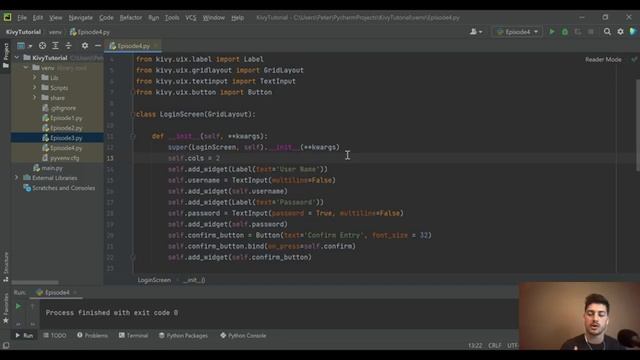
Task: Open the Tools menu
Action: pos(172,18)
